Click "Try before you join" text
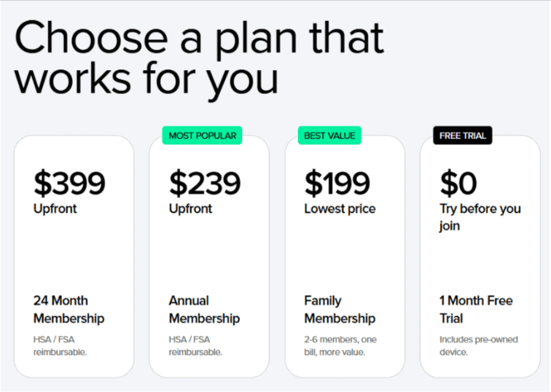The height and width of the screenshot is (392, 551). (480, 217)
